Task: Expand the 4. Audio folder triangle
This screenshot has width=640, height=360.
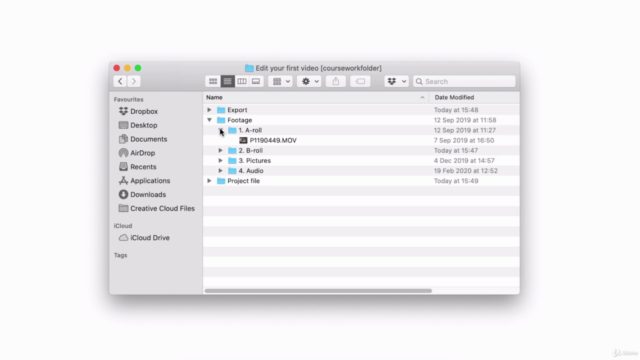Action: pyautogui.click(x=220, y=171)
